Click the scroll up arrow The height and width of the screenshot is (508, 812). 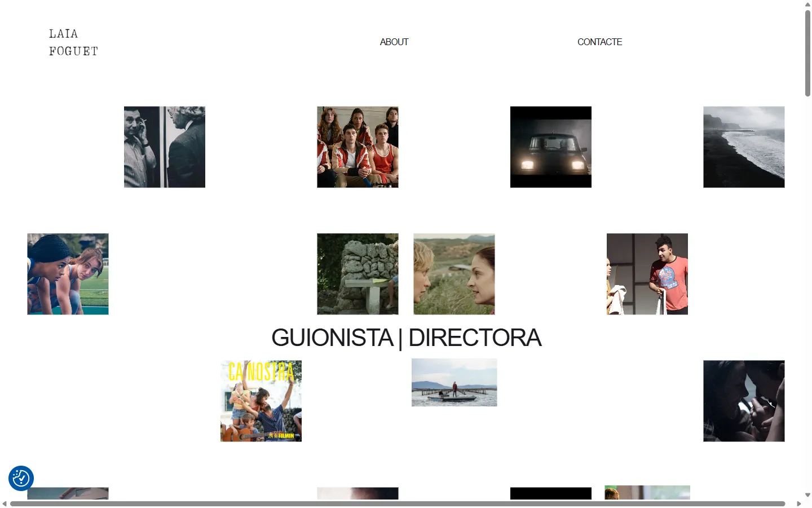click(807, 5)
